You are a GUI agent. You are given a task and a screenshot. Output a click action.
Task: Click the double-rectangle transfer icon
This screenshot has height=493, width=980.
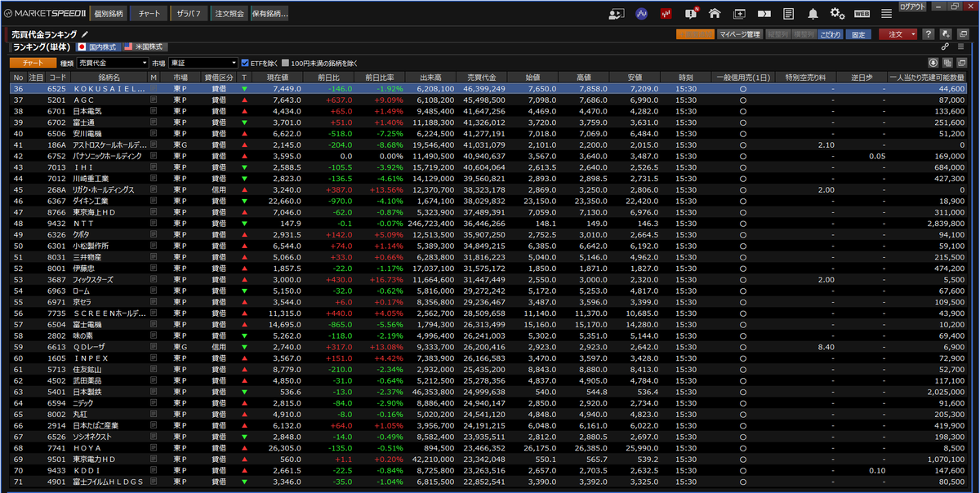pos(764,13)
